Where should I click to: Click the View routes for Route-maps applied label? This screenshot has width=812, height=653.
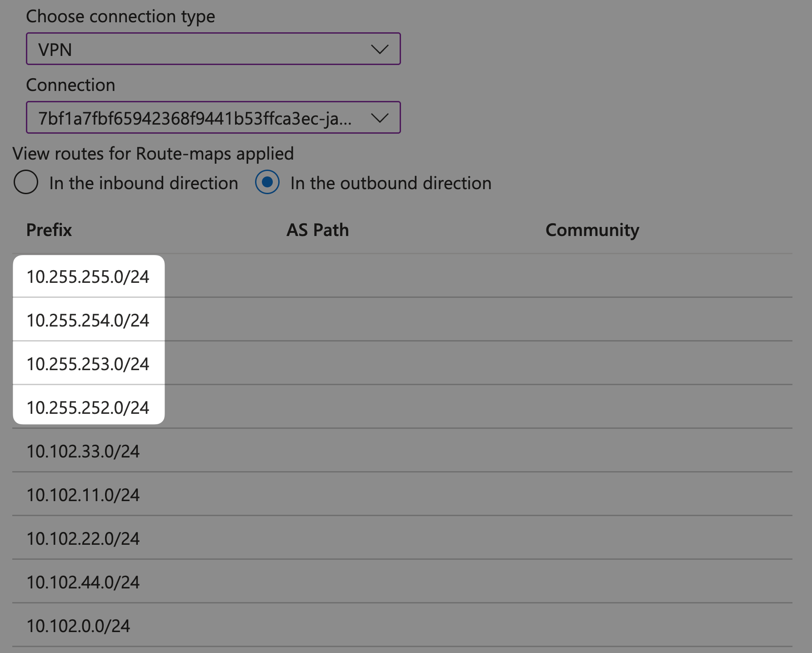pyautogui.click(x=153, y=154)
